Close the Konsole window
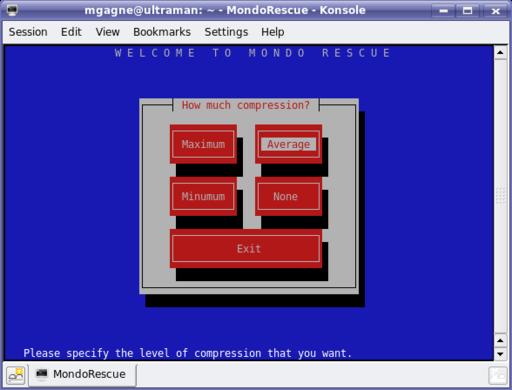The width and height of the screenshot is (512, 390). 495,11
